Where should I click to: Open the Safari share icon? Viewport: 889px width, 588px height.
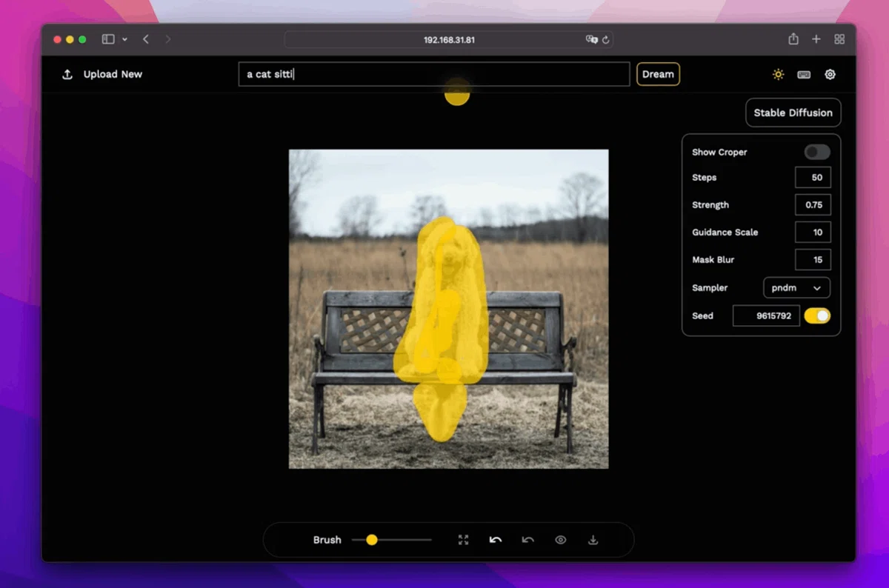[793, 39]
